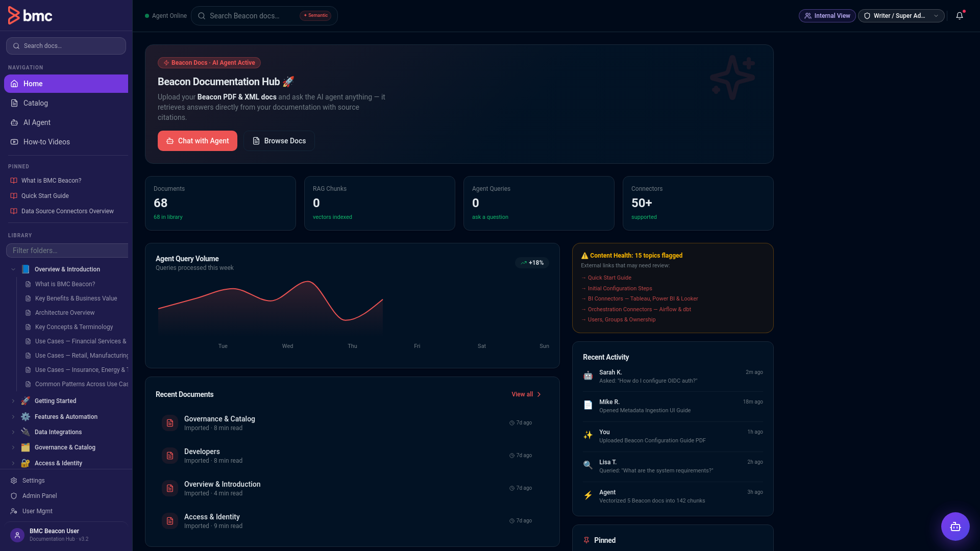Viewport: 980px width, 551px height.
Task: Click the Connectors 50+ stat card
Action: pyautogui.click(x=698, y=203)
